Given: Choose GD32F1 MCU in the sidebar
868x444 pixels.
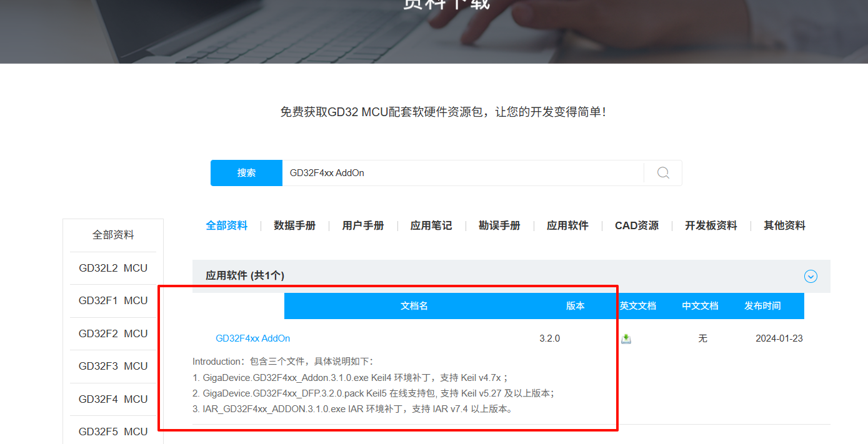Looking at the screenshot, I should 113,301.
